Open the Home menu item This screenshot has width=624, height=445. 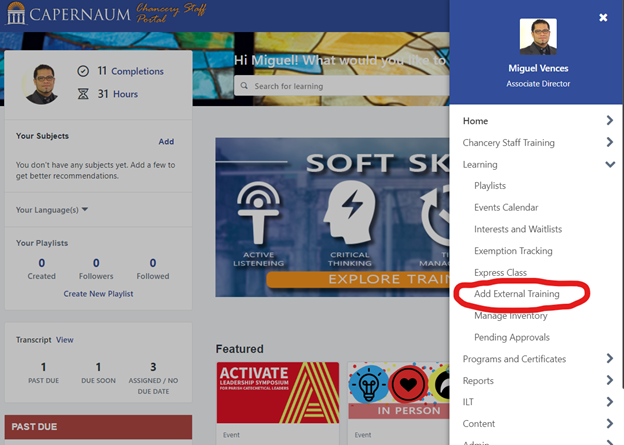475,121
